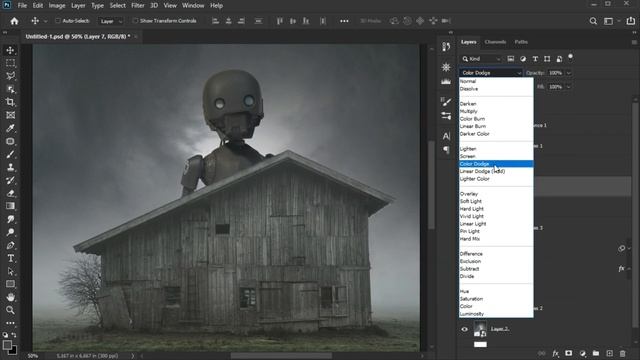Delete the selected layer with trash icon
Screen dimensions: 640x360
(x=622, y=353)
